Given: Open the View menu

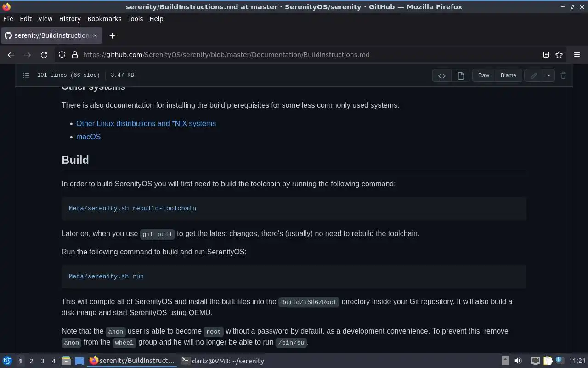Looking at the screenshot, I should coord(45,19).
